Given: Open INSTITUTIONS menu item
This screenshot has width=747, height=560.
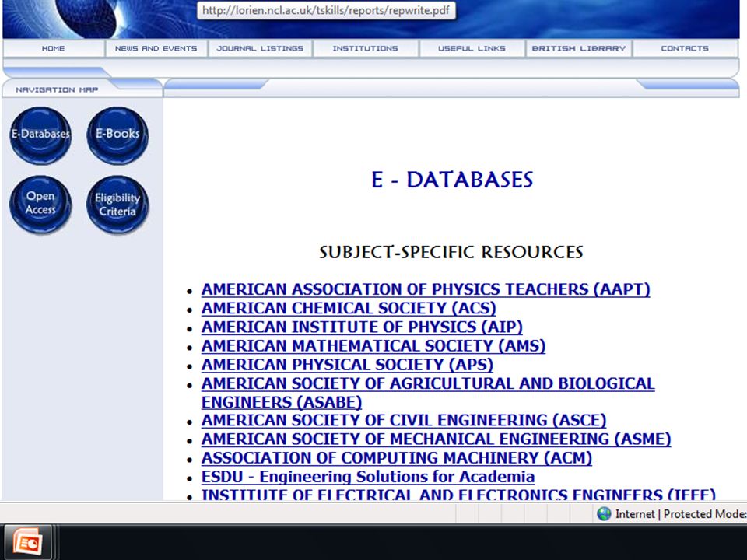Looking at the screenshot, I should pyautogui.click(x=366, y=48).
